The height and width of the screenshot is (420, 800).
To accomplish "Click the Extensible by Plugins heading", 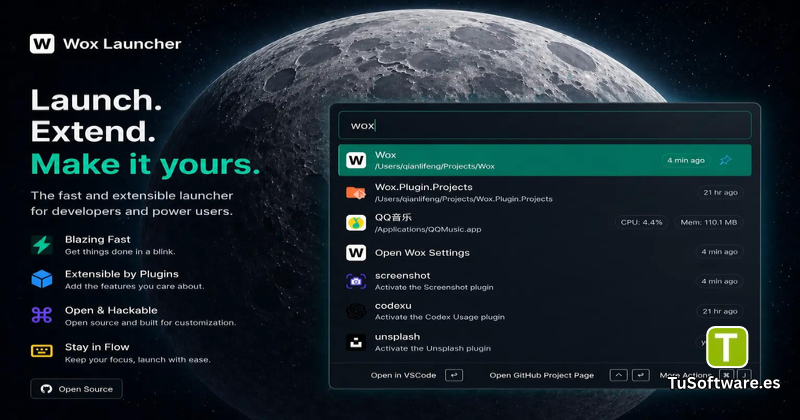I will [x=121, y=274].
